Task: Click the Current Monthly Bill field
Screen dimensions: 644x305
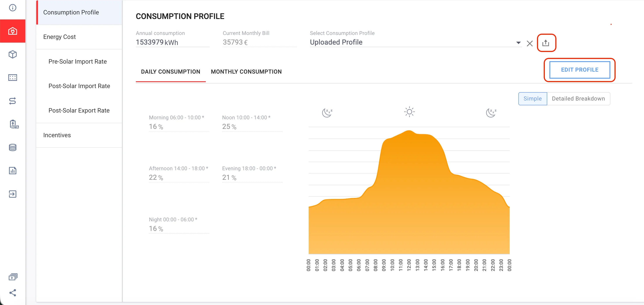Action: [x=260, y=42]
